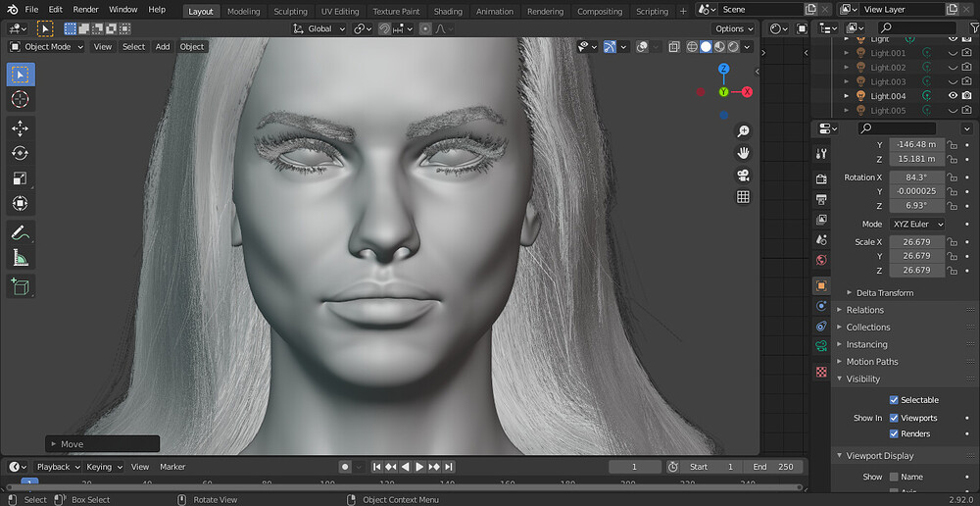Image resolution: width=980 pixels, height=506 pixels.
Task: Expand the Move operator panel
Action: [x=103, y=444]
